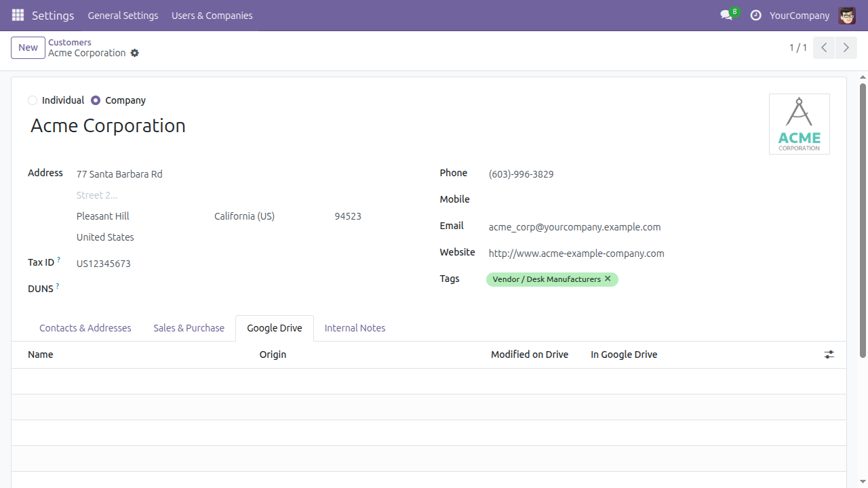Go to next record arrow

[846, 47]
